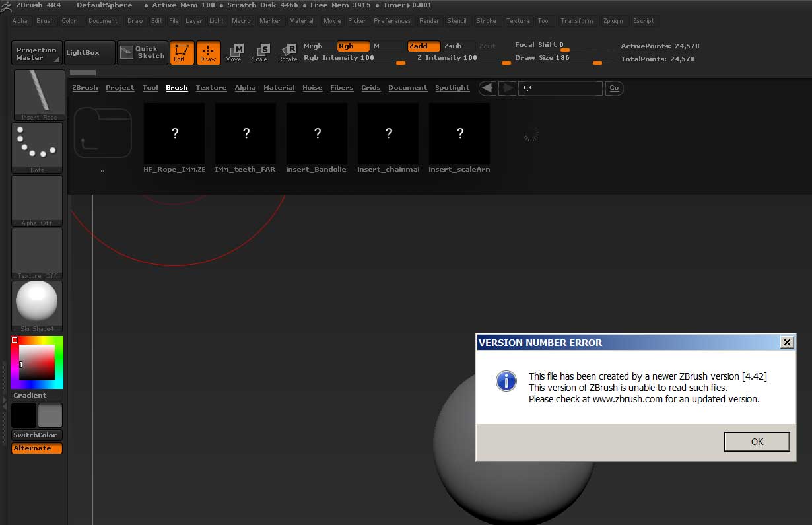Image resolution: width=812 pixels, height=525 pixels.
Task: Open Quick Sketch
Action: [142, 53]
